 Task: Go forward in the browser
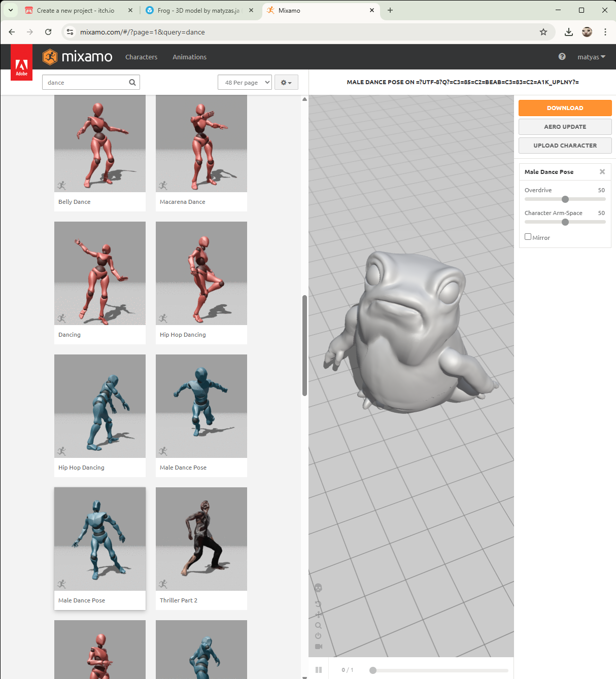tap(30, 32)
